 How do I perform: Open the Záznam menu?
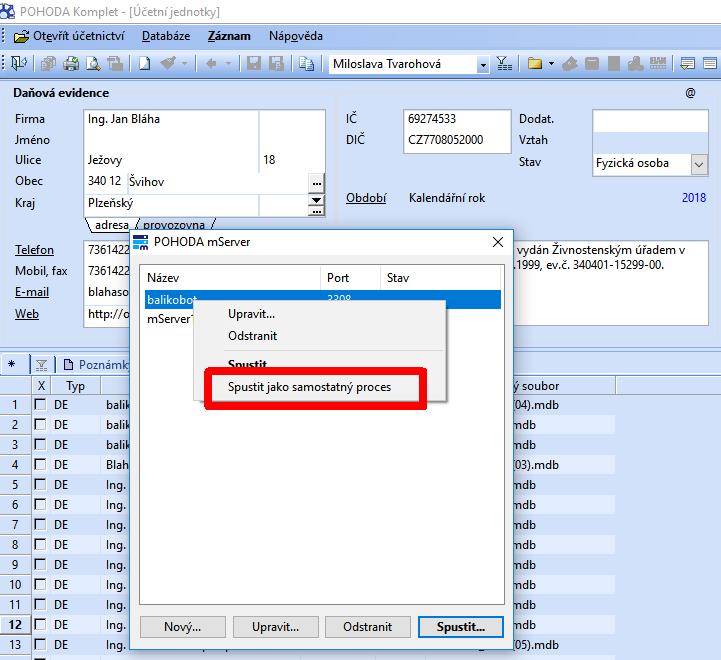[x=229, y=36]
